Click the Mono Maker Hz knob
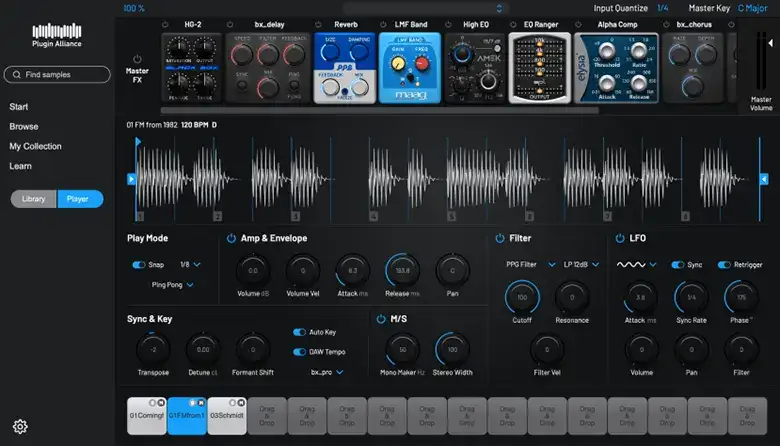 [x=402, y=350]
